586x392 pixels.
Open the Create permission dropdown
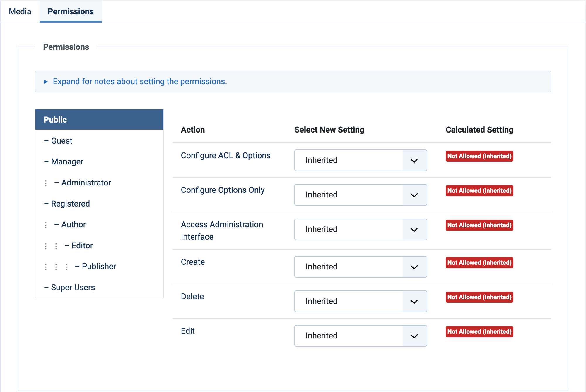click(361, 267)
